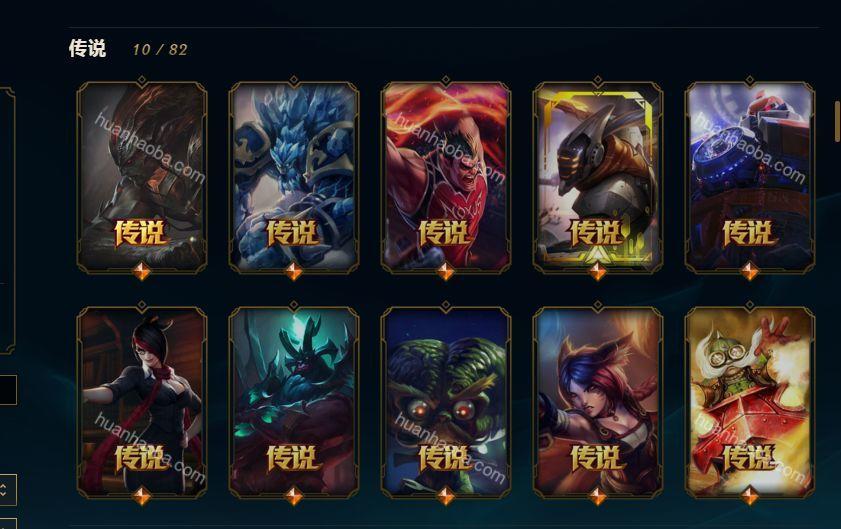Select the yellow-bordered armored helmet skin card
This screenshot has height=529, width=841.
pyautogui.click(x=597, y=177)
